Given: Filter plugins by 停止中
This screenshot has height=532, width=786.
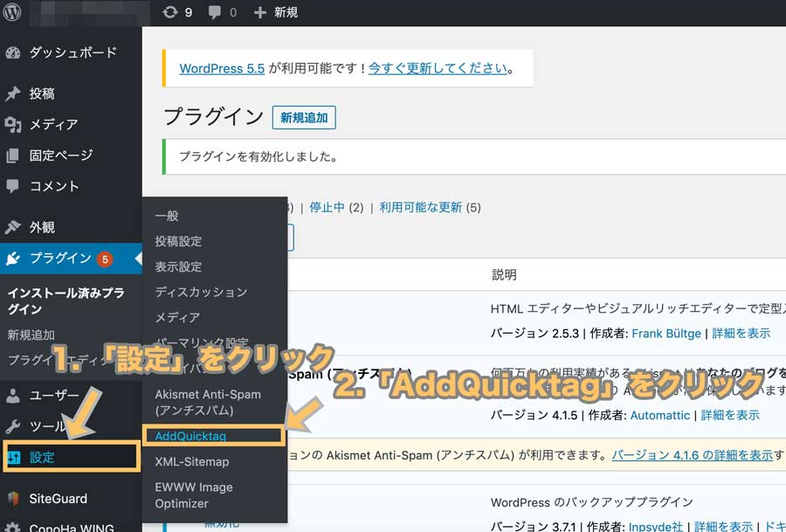Looking at the screenshot, I should click(327, 207).
